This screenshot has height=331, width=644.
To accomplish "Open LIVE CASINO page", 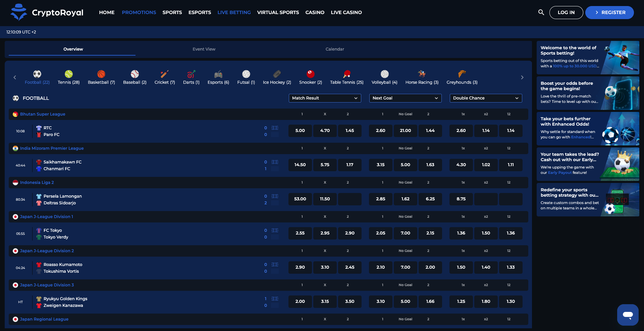I will pos(346,12).
